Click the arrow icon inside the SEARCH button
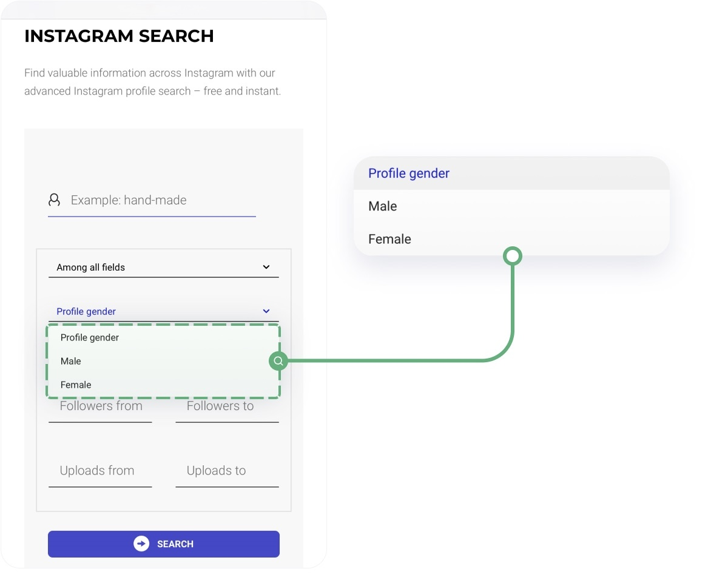728x583 pixels. [x=140, y=544]
